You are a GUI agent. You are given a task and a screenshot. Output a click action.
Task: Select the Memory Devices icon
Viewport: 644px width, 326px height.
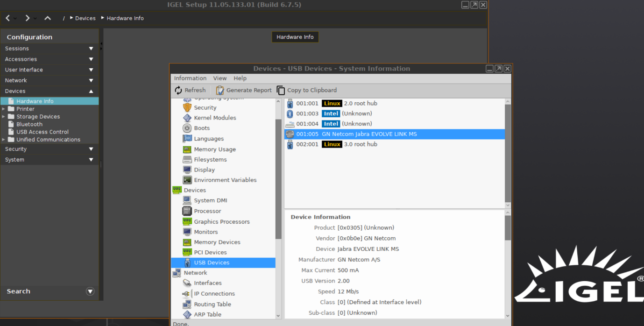pyautogui.click(x=187, y=242)
